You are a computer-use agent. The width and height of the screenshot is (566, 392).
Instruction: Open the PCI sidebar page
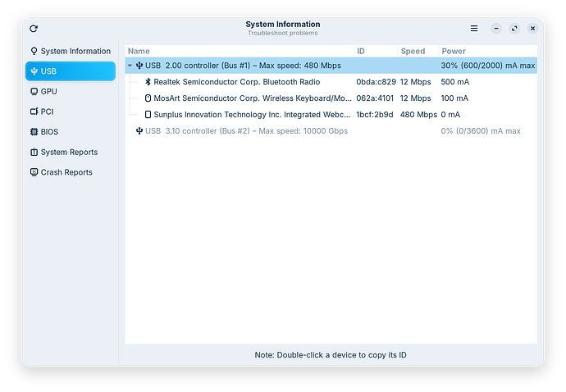pos(47,112)
